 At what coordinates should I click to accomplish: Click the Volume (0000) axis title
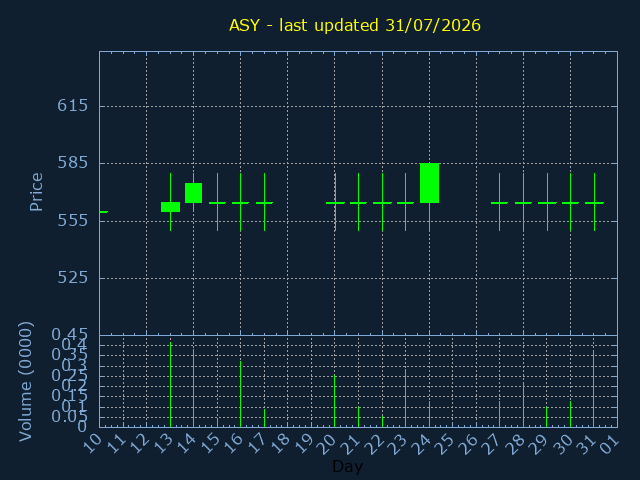[25, 382]
